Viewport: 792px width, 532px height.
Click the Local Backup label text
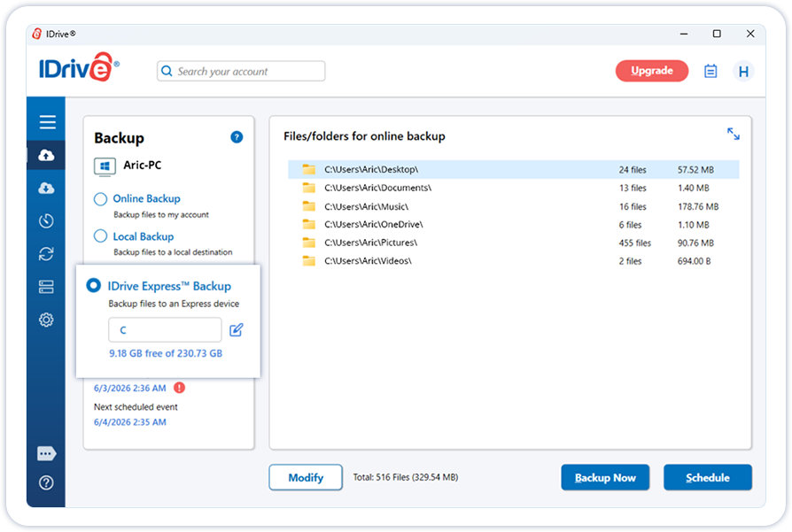click(x=143, y=236)
